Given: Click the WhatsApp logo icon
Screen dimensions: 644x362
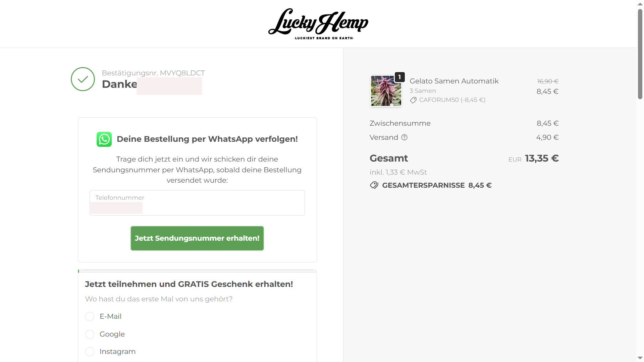Looking at the screenshot, I should [104, 139].
